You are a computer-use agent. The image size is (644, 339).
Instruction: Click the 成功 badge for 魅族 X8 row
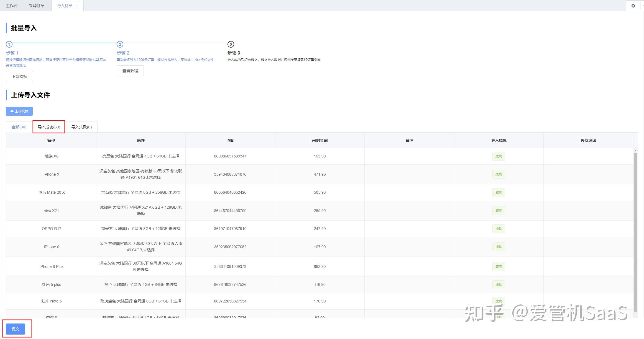(x=499, y=156)
